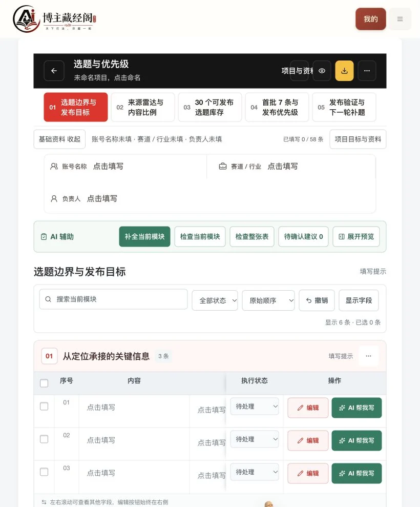Check the checkbox for row 01
The height and width of the screenshot is (507, 420).
[x=44, y=406]
